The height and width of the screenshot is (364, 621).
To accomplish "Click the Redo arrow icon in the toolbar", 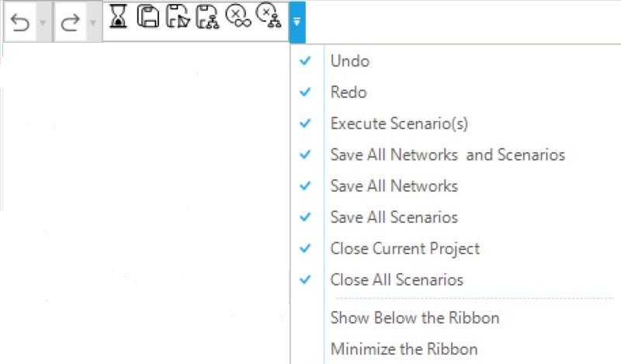I will click(x=71, y=23).
